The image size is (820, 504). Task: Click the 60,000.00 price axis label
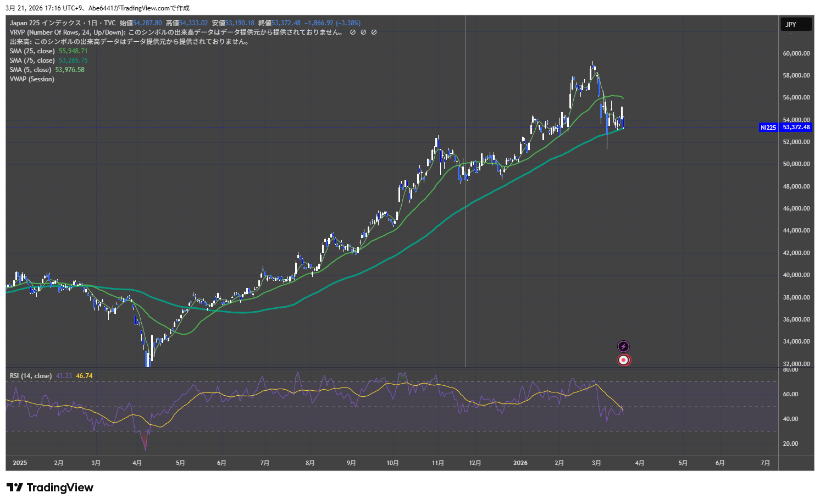796,53
